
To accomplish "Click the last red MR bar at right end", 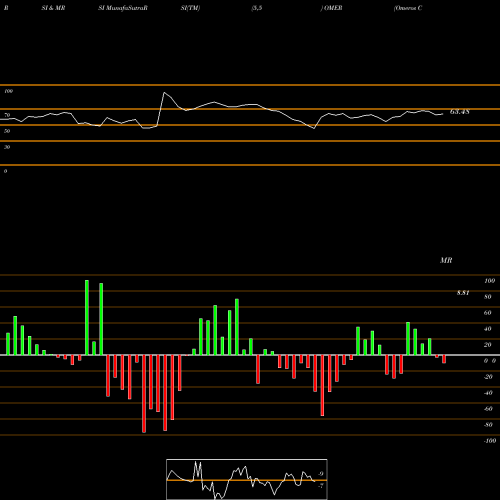I will coord(444,359).
